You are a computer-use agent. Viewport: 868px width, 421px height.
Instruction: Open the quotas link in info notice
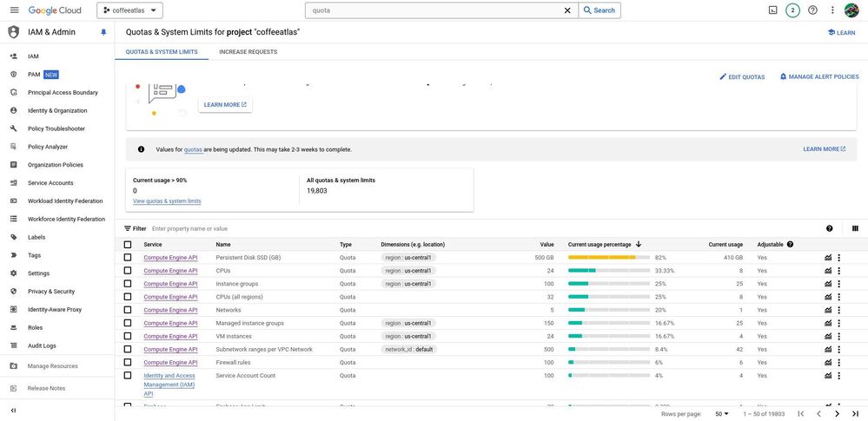[193, 149]
